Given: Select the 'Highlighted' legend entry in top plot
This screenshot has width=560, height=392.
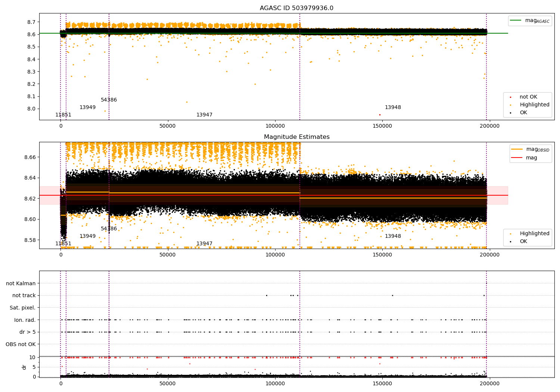Looking at the screenshot, I should [x=534, y=105].
